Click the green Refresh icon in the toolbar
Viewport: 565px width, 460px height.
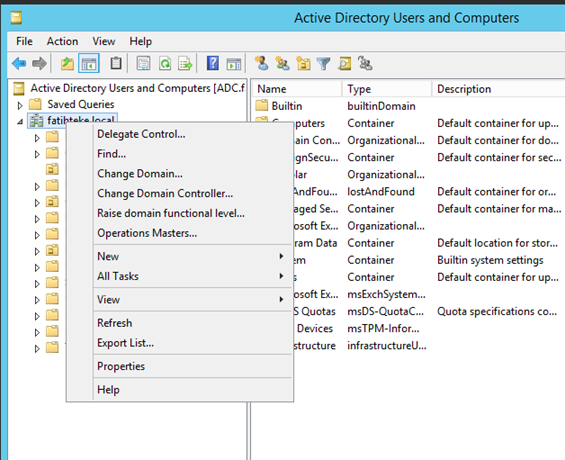[x=165, y=64]
